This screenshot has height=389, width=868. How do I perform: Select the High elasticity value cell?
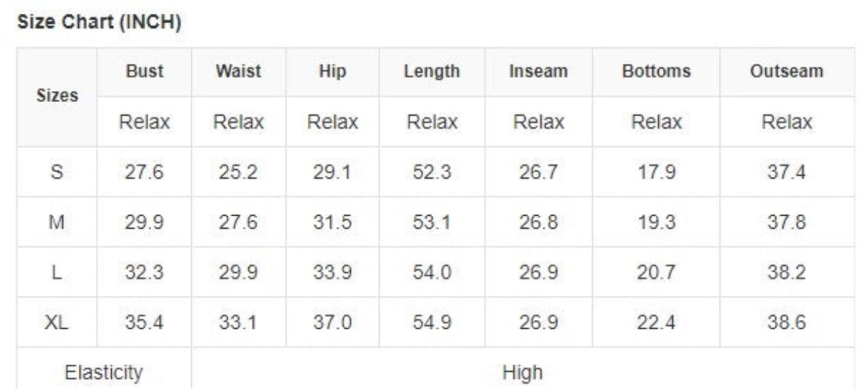[522, 373]
